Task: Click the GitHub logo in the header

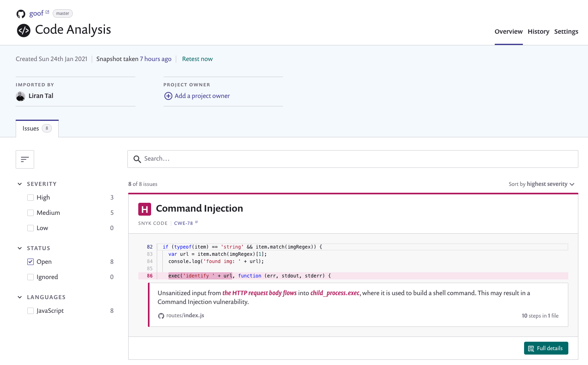Action: click(x=20, y=13)
